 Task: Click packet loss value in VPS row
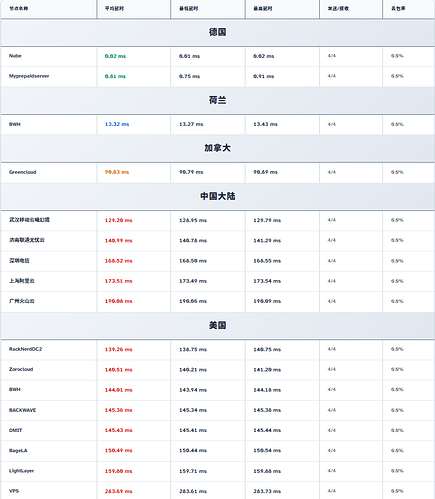click(397, 491)
